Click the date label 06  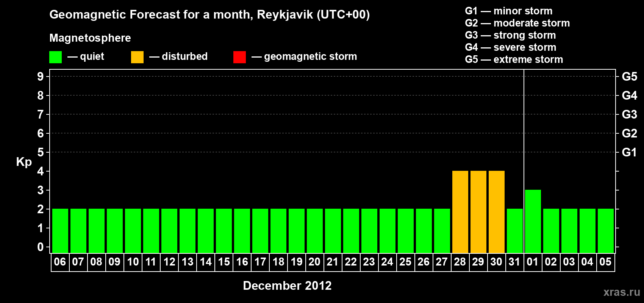[60, 262]
